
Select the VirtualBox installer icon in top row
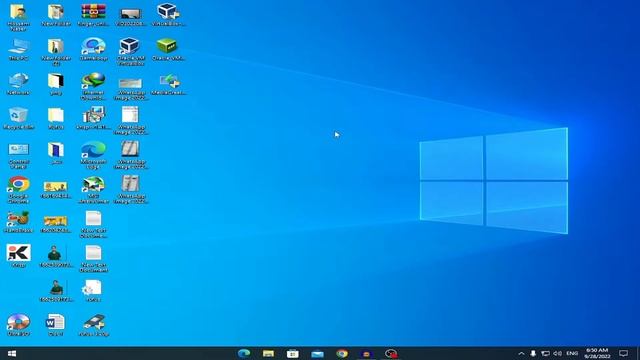[168, 15]
